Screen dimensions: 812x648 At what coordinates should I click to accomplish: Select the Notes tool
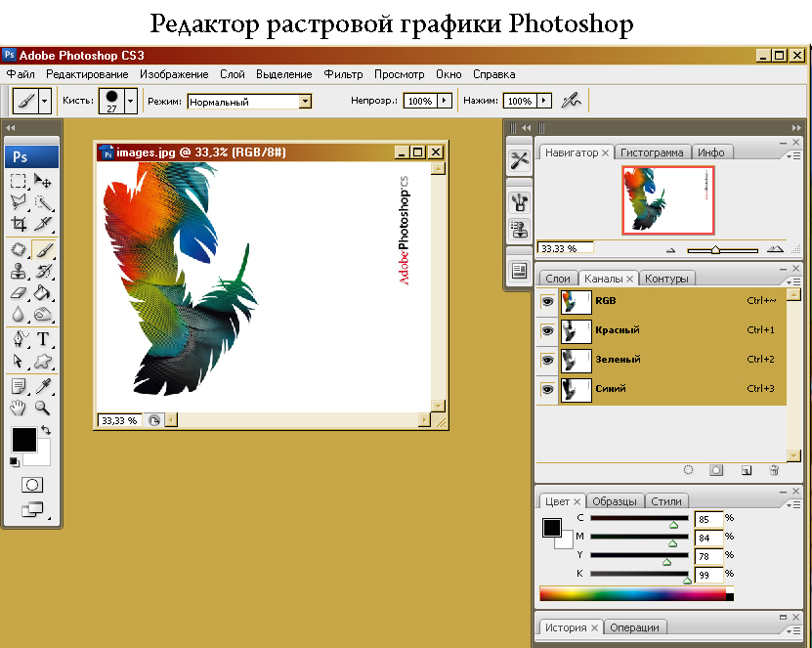19,386
